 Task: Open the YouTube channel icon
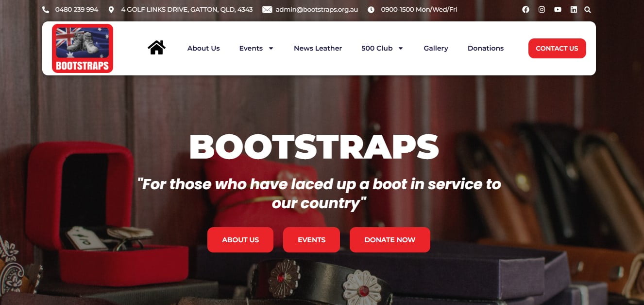coord(558,9)
